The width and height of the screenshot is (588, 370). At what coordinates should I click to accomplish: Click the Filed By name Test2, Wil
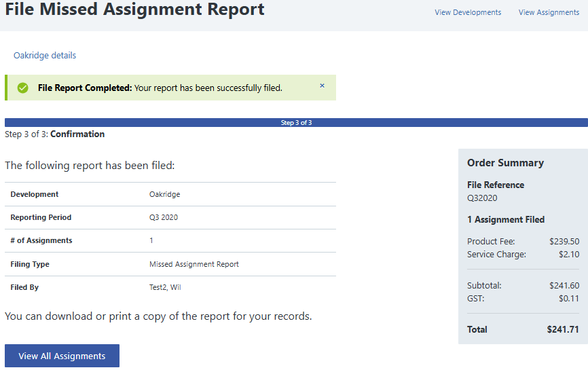[165, 287]
